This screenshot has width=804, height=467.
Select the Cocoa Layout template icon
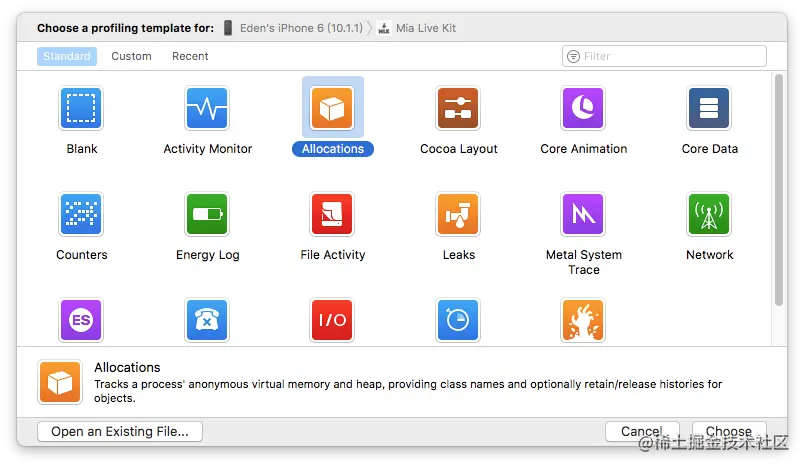coord(458,108)
